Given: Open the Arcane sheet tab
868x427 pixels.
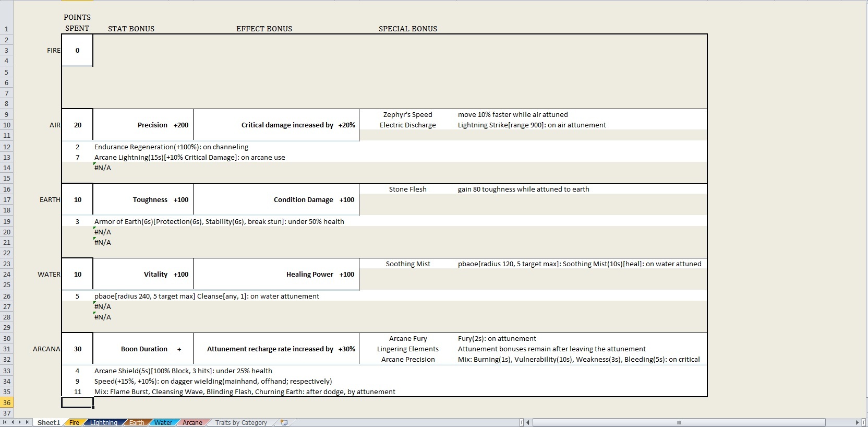Looking at the screenshot, I should pyautogui.click(x=192, y=422).
